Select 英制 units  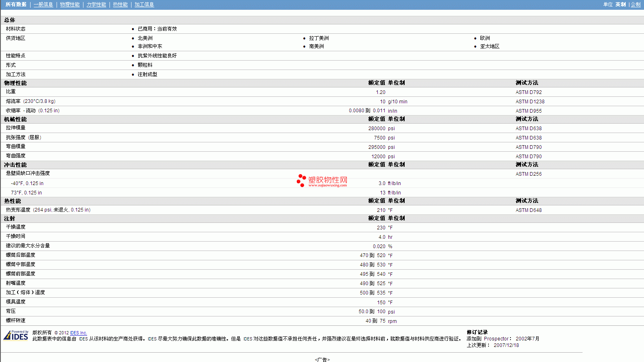pos(620,4)
